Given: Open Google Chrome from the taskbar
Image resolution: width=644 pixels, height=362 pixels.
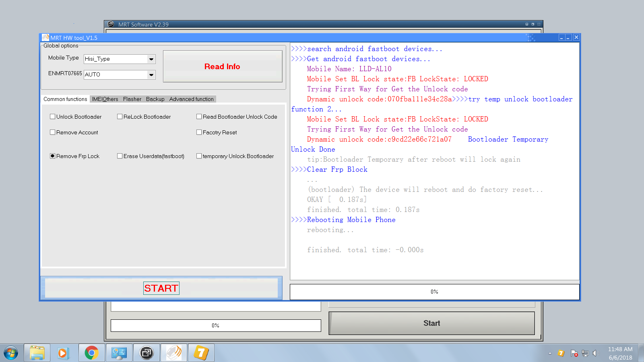Looking at the screenshot, I should [x=92, y=353].
